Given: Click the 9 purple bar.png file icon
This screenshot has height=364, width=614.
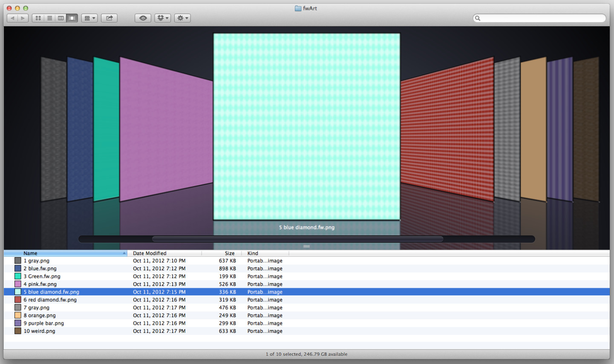Looking at the screenshot, I should click(18, 323).
